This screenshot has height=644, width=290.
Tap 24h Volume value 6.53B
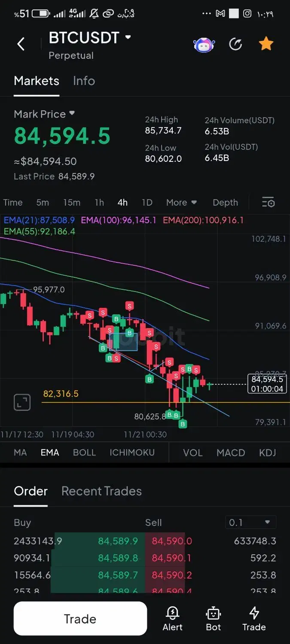tap(217, 131)
